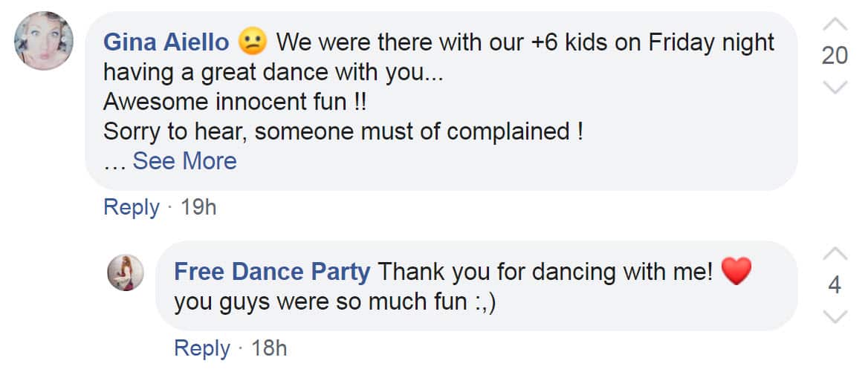Downvote the Free Dance Party reply
Screen dimensions: 868x372
[835, 317]
